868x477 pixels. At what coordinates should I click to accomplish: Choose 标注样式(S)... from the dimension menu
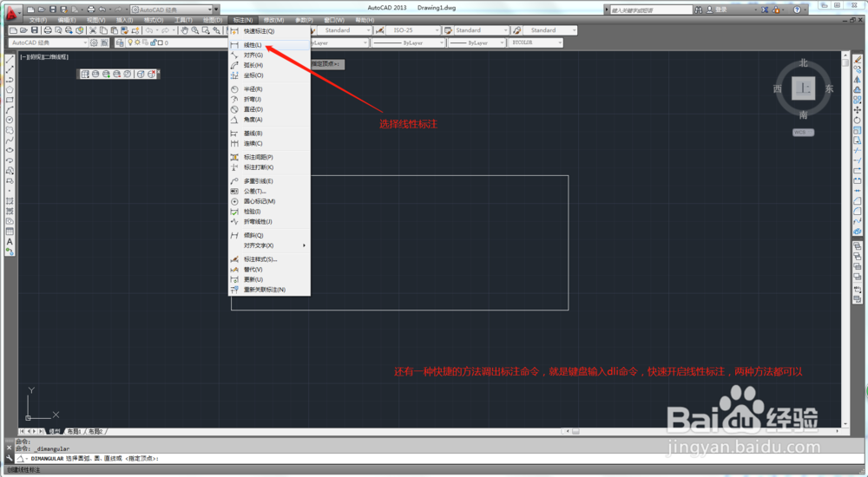coord(270,259)
